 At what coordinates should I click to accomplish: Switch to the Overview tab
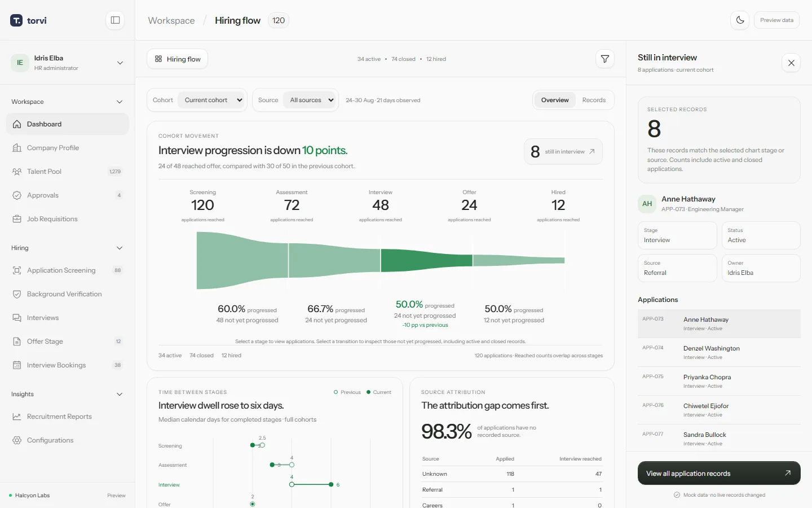(x=555, y=100)
